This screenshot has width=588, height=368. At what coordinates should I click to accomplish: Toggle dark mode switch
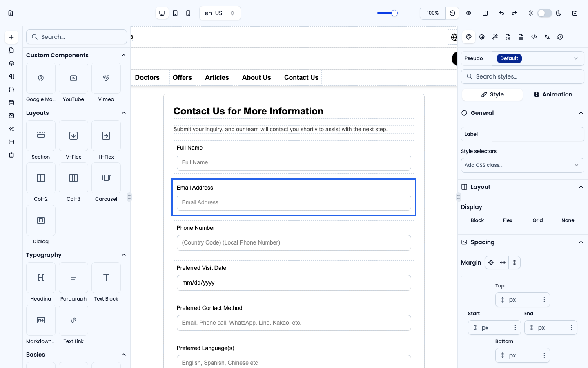pos(545,13)
